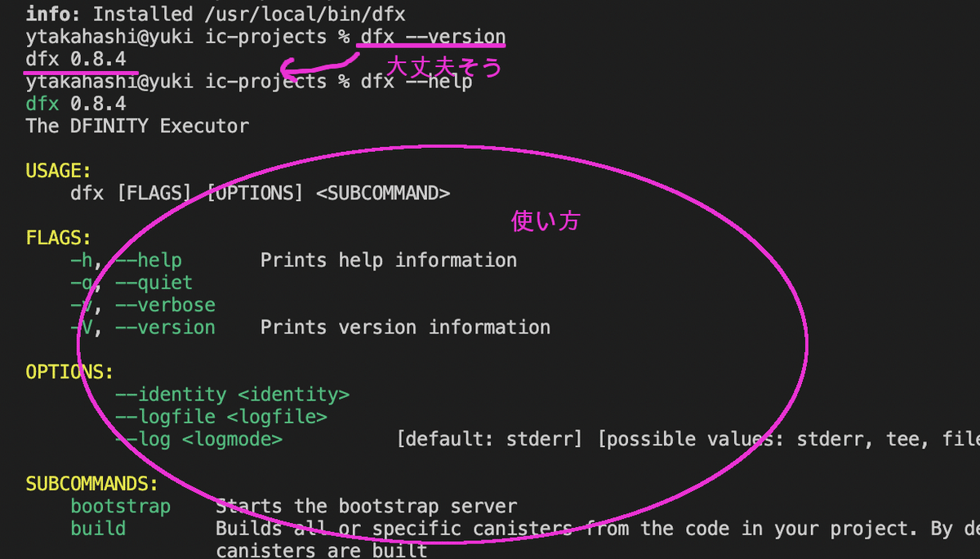Image resolution: width=980 pixels, height=559 pixels.
Task: Click the '--quiet' flag text
Action: 154,283
